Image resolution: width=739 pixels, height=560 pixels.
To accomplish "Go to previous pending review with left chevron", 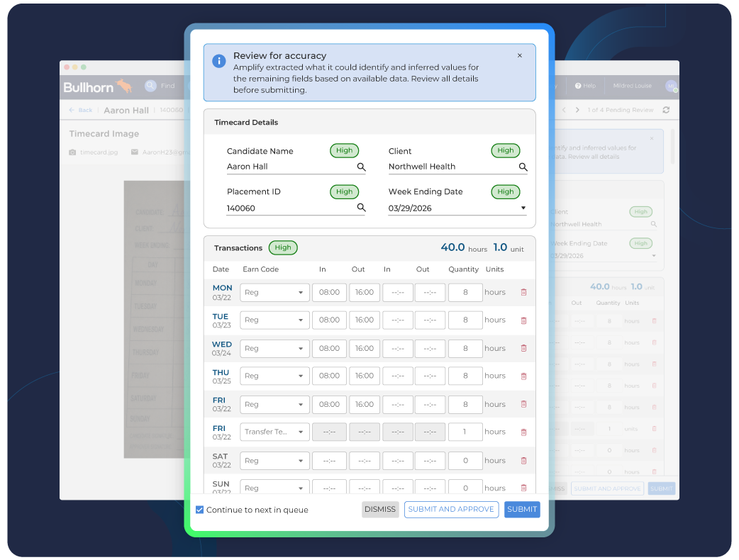I will click(564, 110).
